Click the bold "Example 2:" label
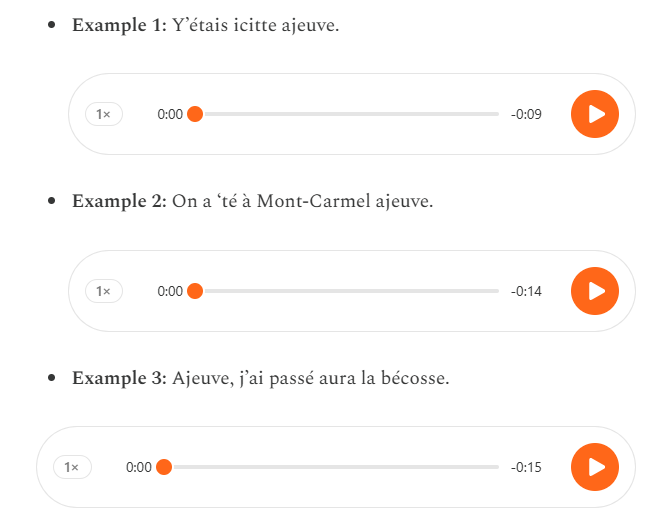Image resolution: width=665 pixels, height=525 pixels. pos(119,202)
